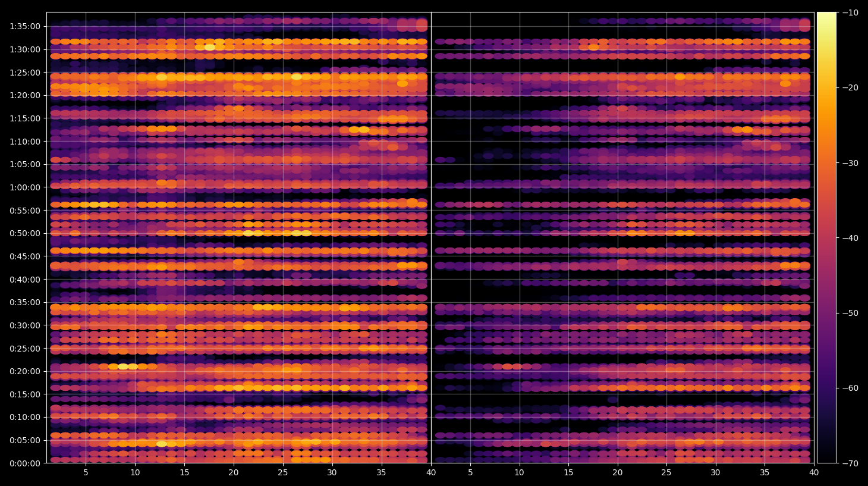Select the 1:30:00 y-axis time label
Screen dimensions: 868x486
point(25,49)
